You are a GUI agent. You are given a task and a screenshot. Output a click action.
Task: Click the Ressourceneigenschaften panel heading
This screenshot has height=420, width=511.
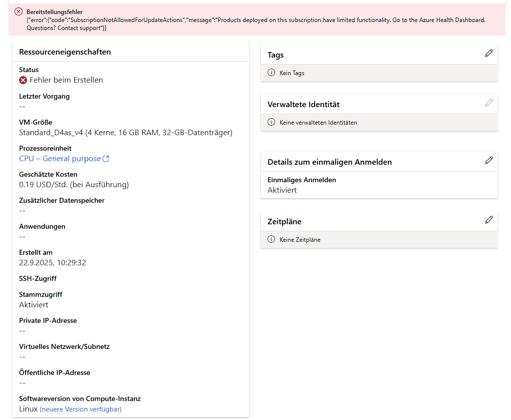click(65, 52)
